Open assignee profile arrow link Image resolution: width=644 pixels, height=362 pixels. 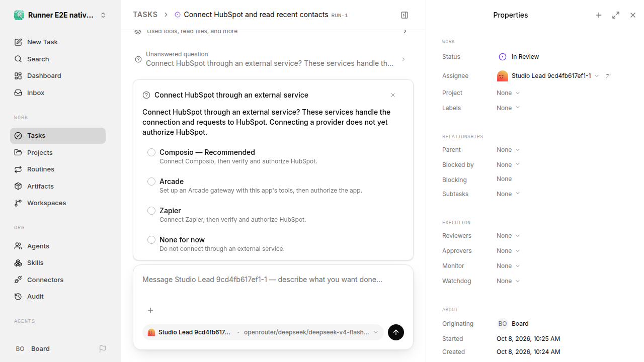click(x=608, y=76)
